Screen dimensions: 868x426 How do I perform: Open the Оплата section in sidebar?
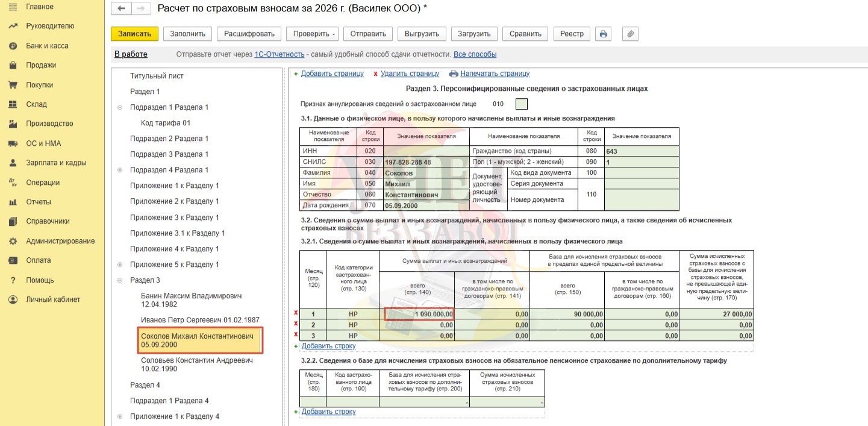pos(39,260)
